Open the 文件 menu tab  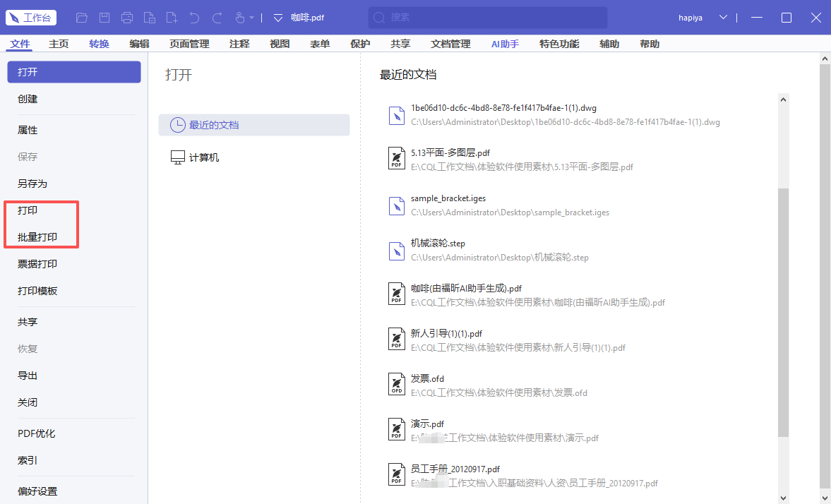point(20,44)
